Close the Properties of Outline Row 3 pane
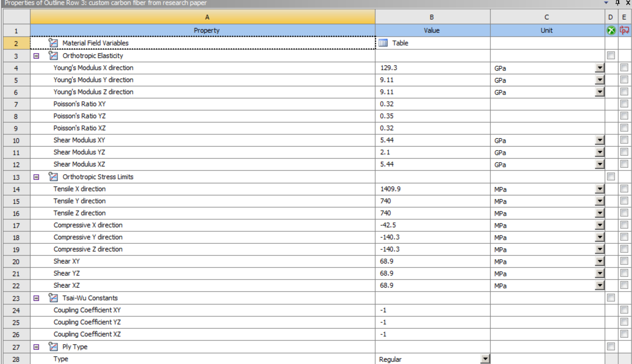 (628, 3)
